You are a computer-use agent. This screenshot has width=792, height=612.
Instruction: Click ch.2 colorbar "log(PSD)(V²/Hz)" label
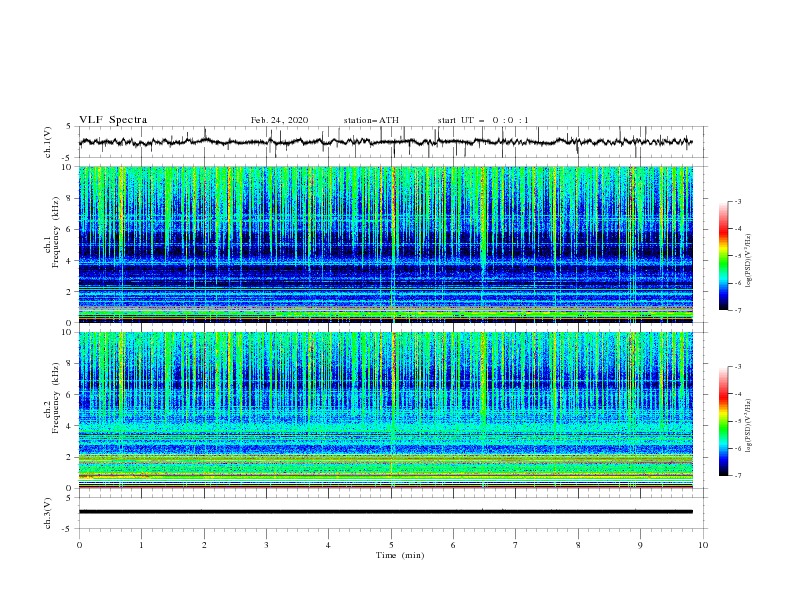(749, 426)
